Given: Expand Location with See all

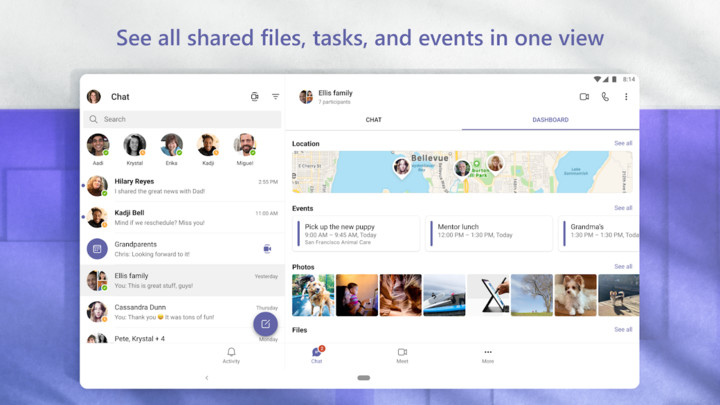Looking at the screenshot, I should 623,143.
